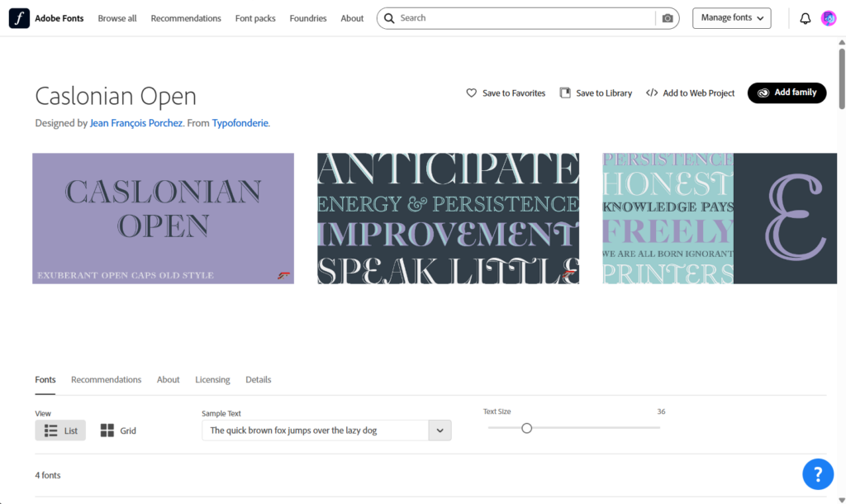846x504 pixels.
Task: Click the Caslonian Open page heading
Action: (x=116, y=96)
